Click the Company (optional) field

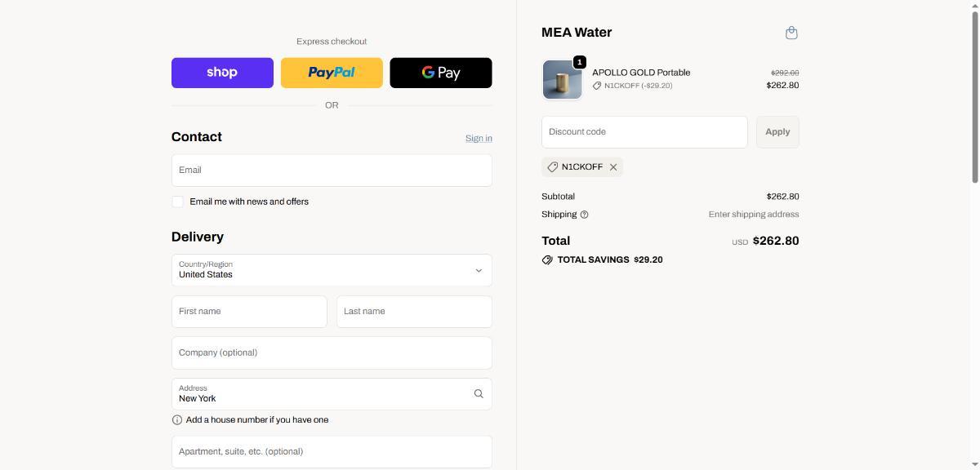coord(332,353)
